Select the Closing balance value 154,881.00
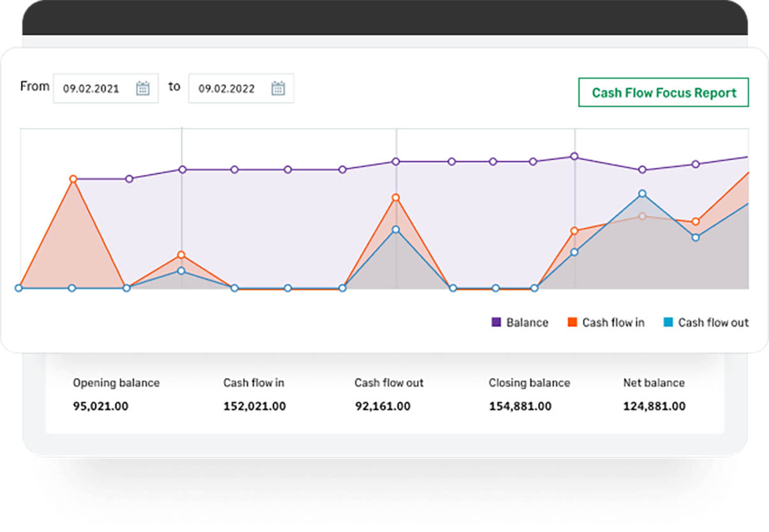Viewport: 769px width, 532px height. tap(520, 406)
